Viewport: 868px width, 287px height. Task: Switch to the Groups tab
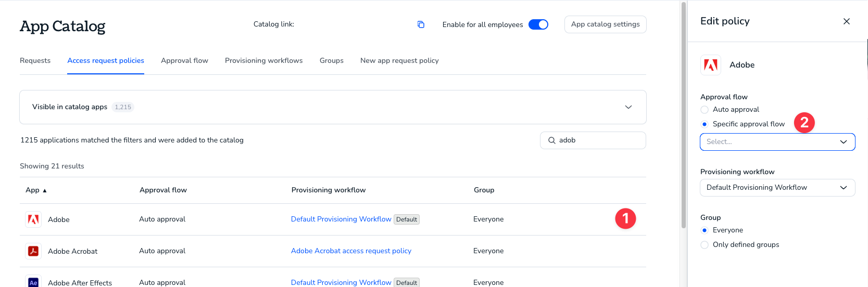click(332, 61)
